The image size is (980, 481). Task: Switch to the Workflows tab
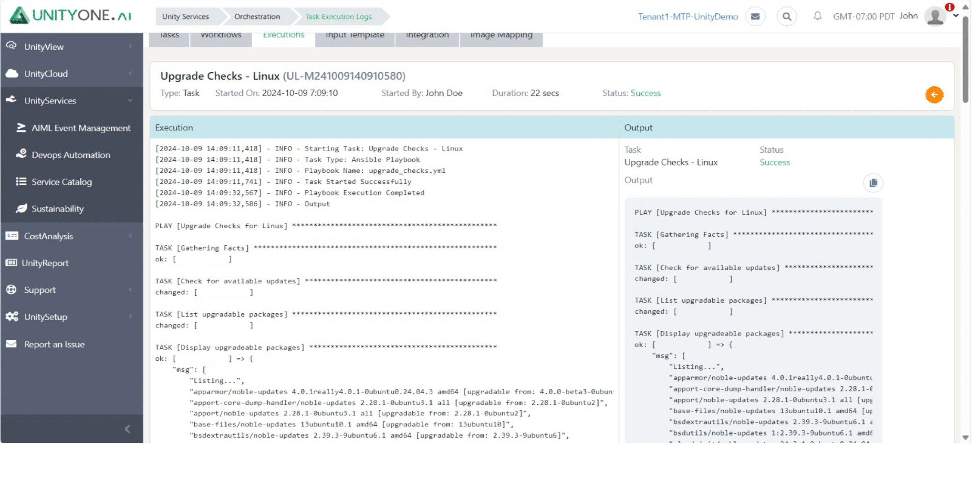tap(221, 39)
